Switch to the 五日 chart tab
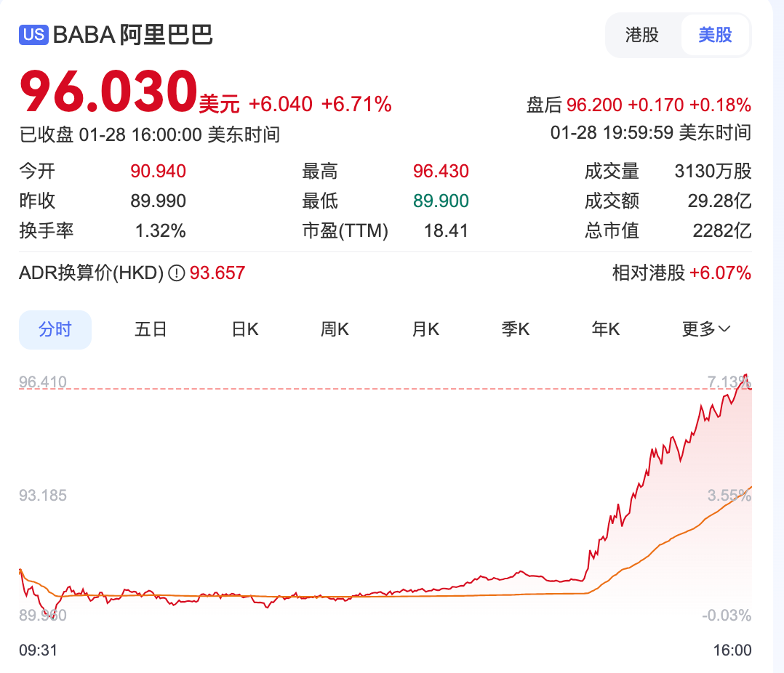The width and height of the screenshot is (784, 673). point(150,329)
